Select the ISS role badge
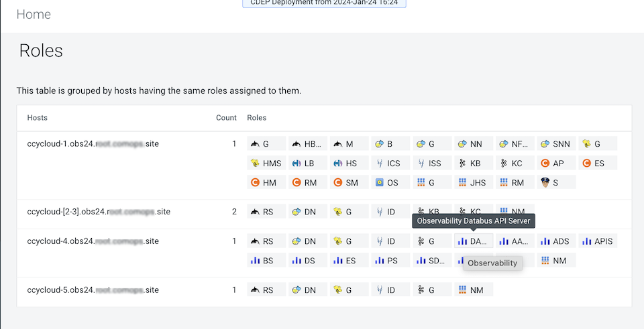This screenshot has height=329, width=644. [431, 163]
